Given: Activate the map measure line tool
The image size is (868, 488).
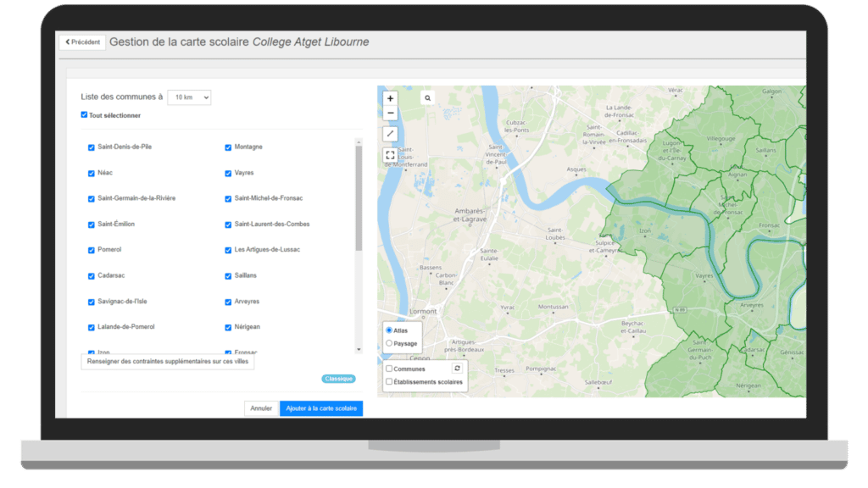Looking at the screenshot, I should (x=390, y=133).
